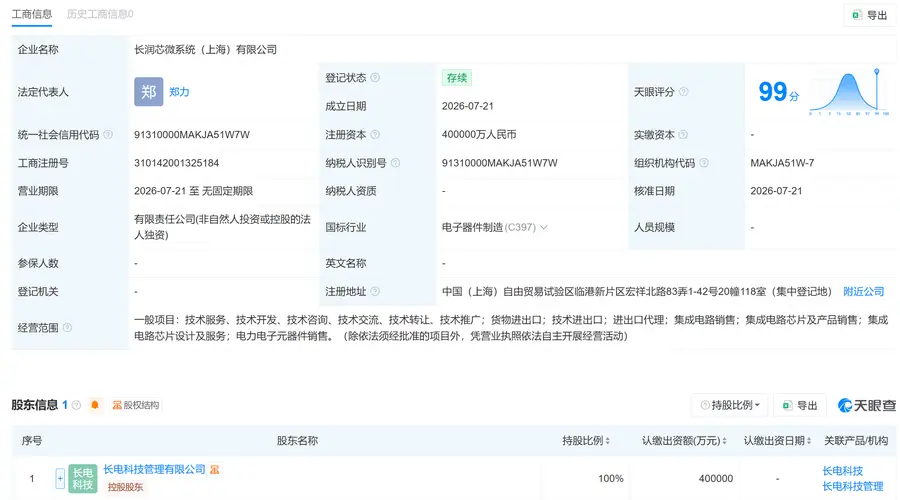
Task: Click the top 导出 export button
Action: pos(870,15)
